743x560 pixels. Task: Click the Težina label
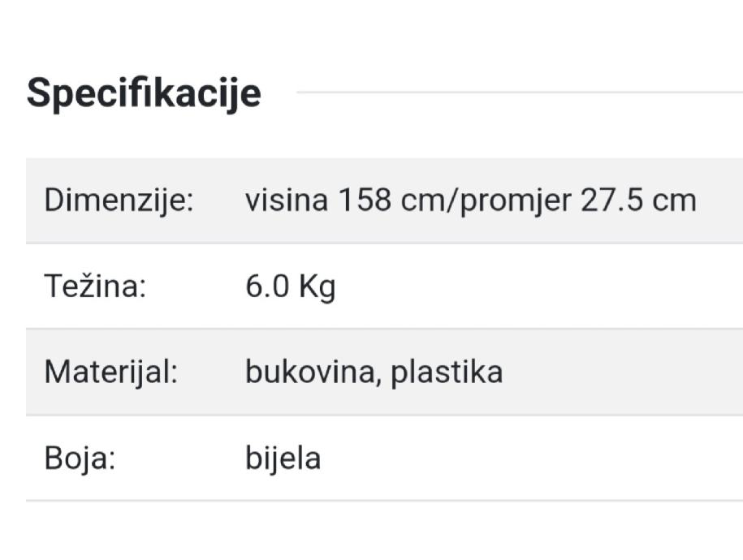[x=94, y=286]
